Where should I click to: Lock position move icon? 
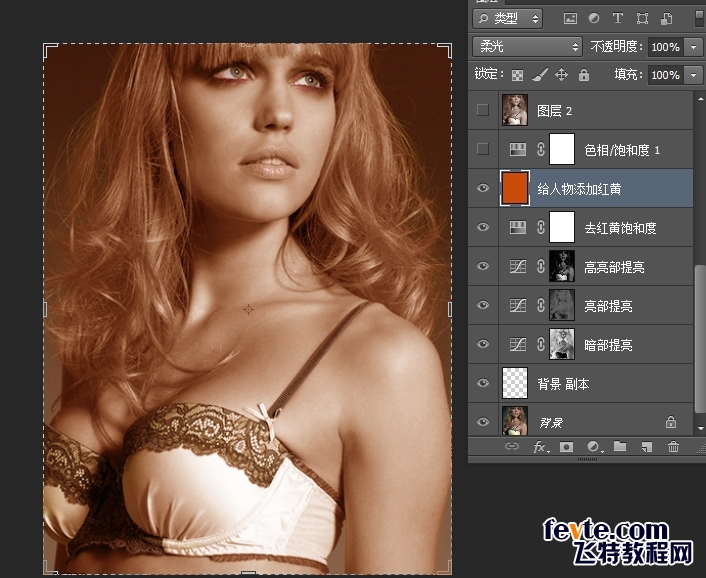561,75
